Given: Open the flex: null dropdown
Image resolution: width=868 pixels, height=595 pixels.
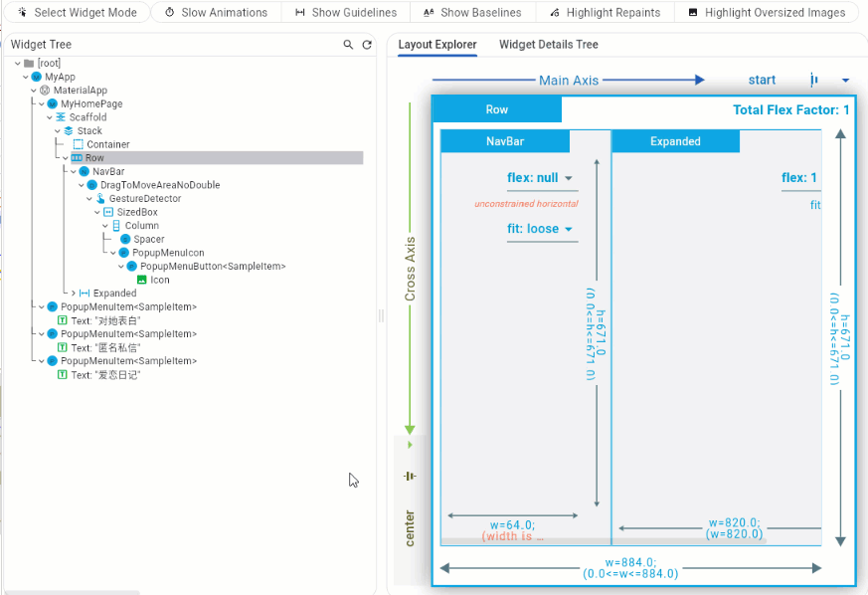Looking at the screenshot, I should click(x=542, y=178).
